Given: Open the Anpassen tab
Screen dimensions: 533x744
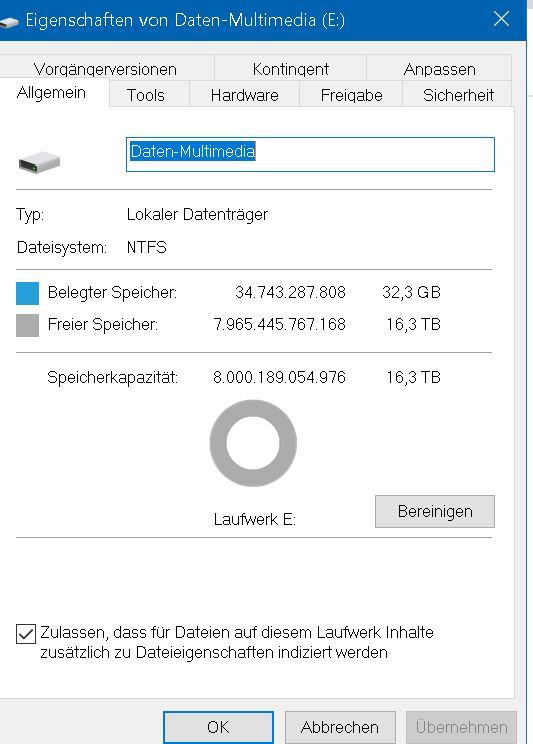Looking at the screenshot, I should [x=439, y=69].
